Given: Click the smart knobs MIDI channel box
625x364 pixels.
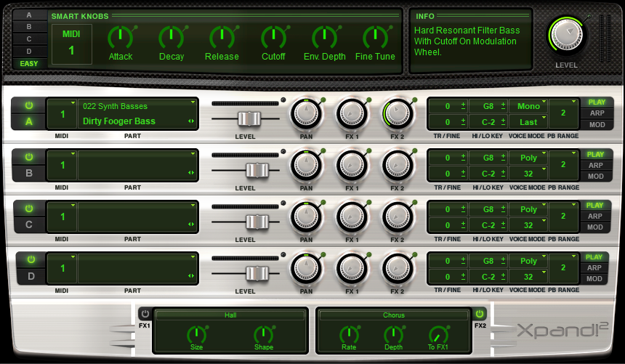Looking at the screenshot, I should 72,44.
